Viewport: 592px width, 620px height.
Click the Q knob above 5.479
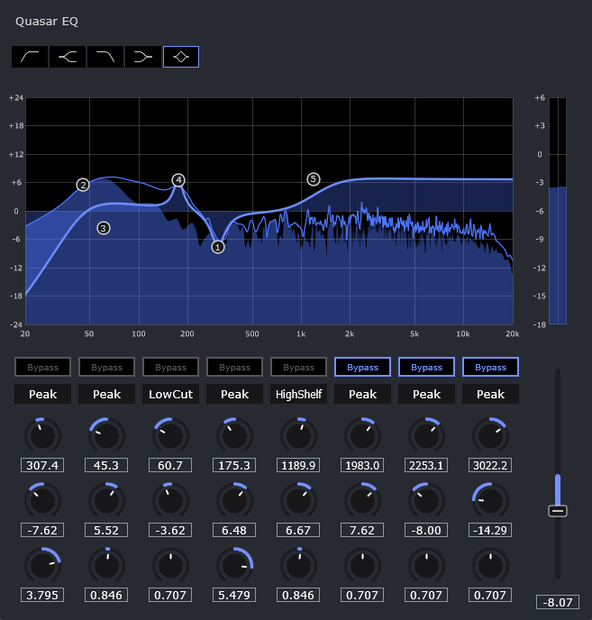click(x=235, y=565)
